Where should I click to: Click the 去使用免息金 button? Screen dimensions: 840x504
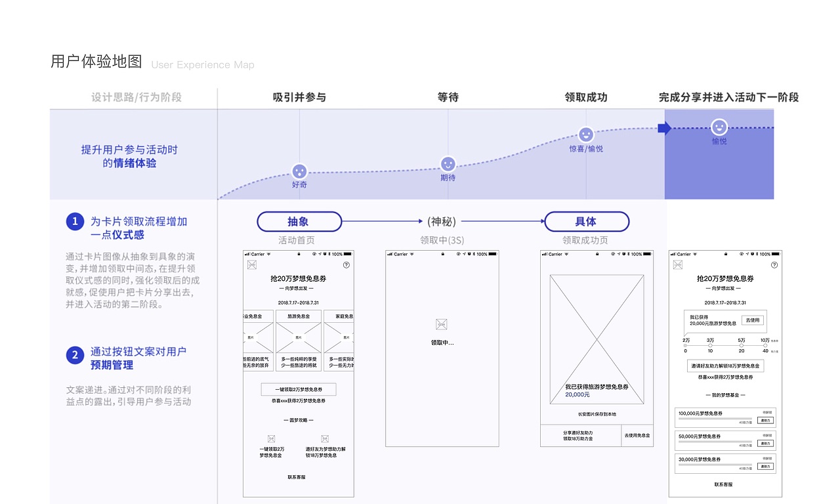click(x=638, y=434)
